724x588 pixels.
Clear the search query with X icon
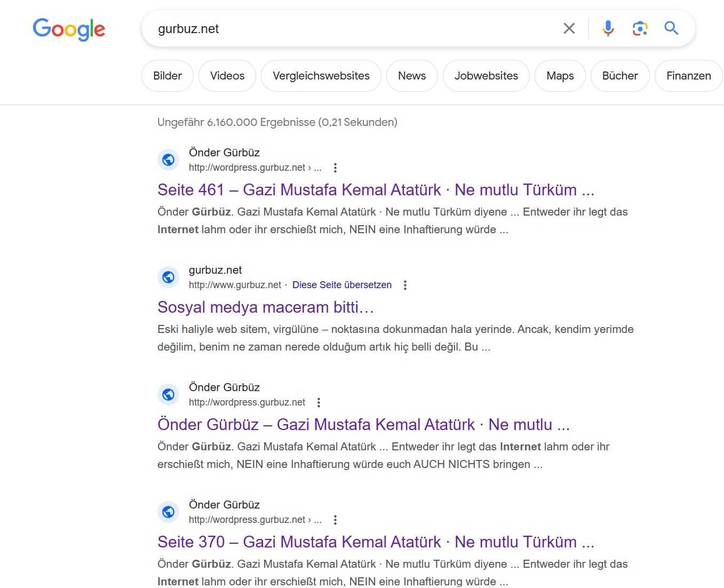pyautogui.click(x=569, y=28)
